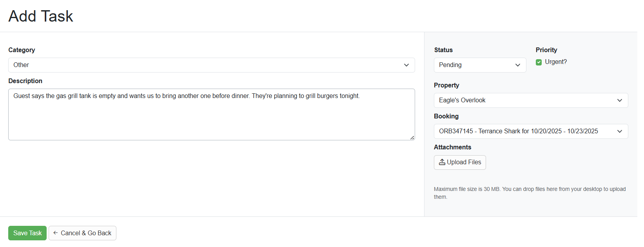Click the chevron on the Category dropdown

[406, 65]
